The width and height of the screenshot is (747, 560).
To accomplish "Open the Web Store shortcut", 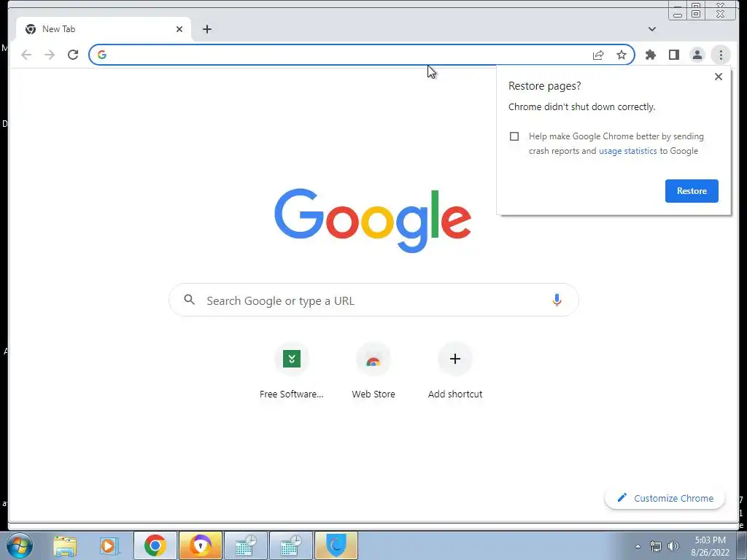I will 373,371.
